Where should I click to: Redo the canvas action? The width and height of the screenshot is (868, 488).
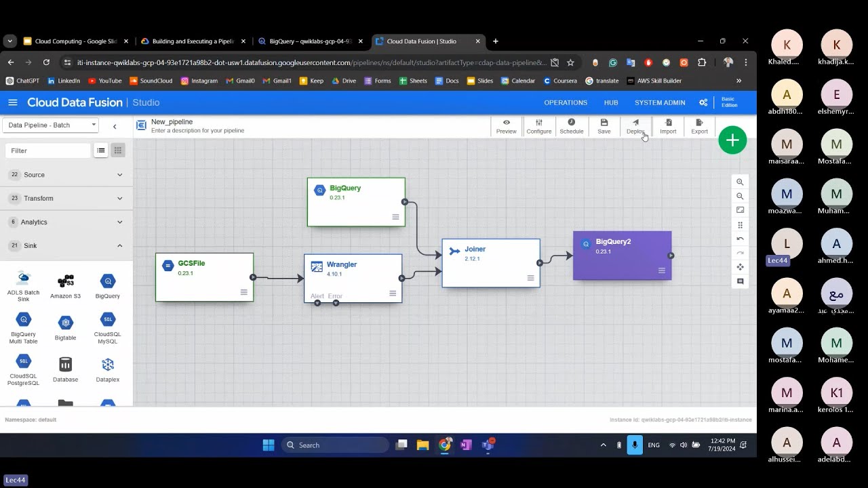(740, 253)
